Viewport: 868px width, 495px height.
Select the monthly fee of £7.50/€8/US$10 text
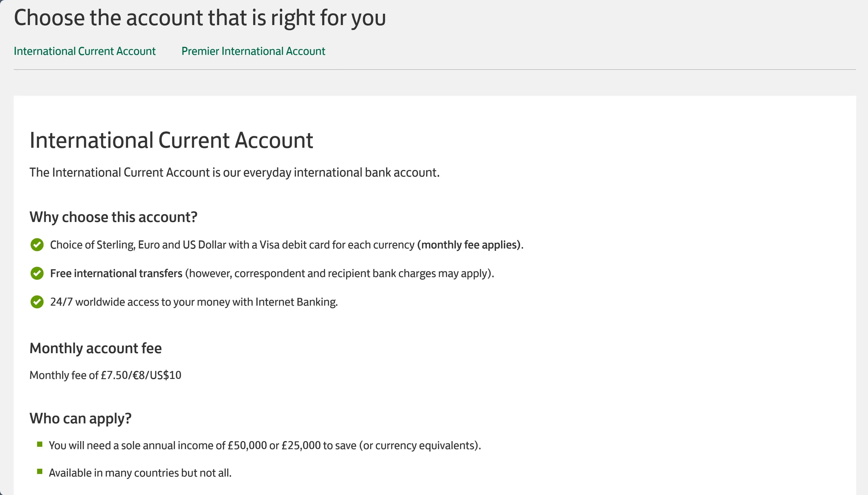tap(105, 375)
